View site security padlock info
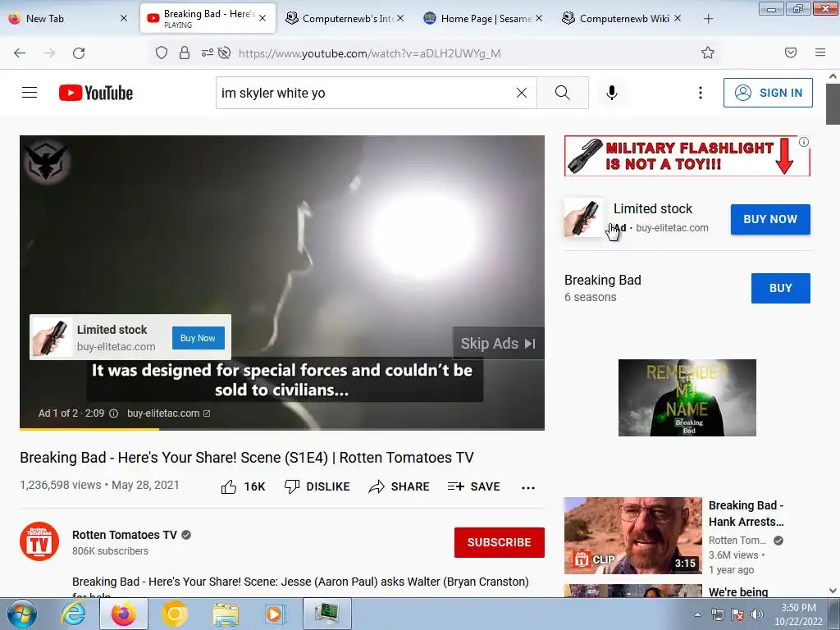Viewport: 840px width, 630px height. click(185, 52)
